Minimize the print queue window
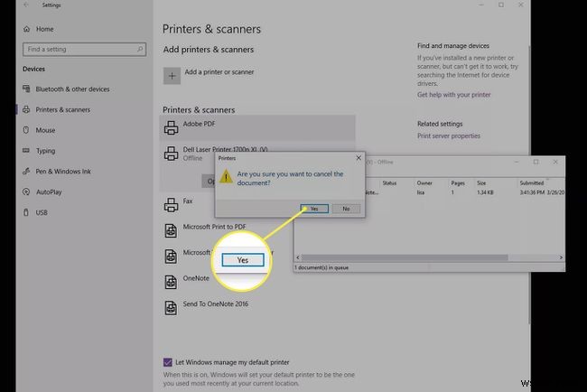The image size is (587, 392). click(517, 162)
